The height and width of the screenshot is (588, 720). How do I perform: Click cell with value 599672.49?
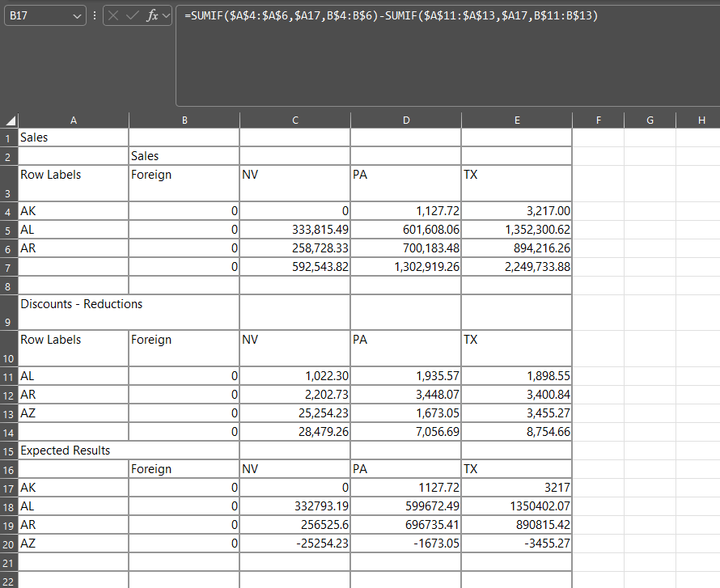click(406, 506)
